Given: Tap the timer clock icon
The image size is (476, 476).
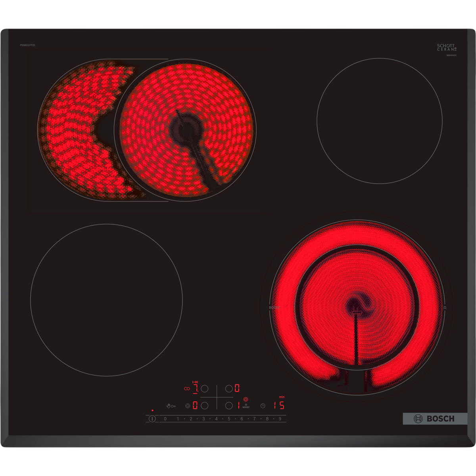Looking at the screenshot, I should click(x=263, y=405).
